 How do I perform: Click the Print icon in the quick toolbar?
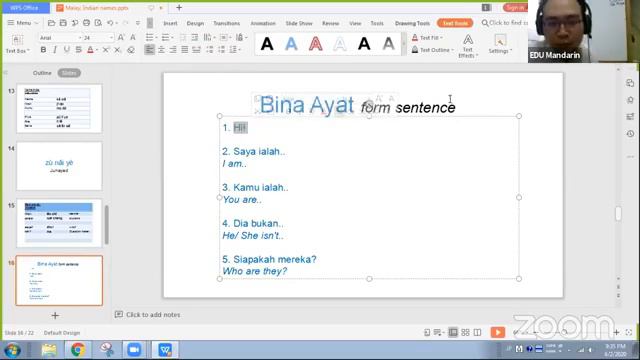coord(86,23)
